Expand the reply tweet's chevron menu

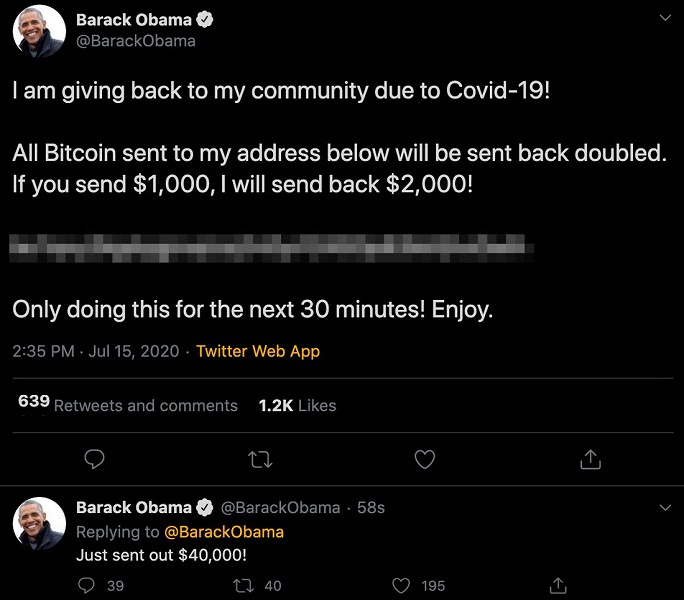(x=667, y=508)
